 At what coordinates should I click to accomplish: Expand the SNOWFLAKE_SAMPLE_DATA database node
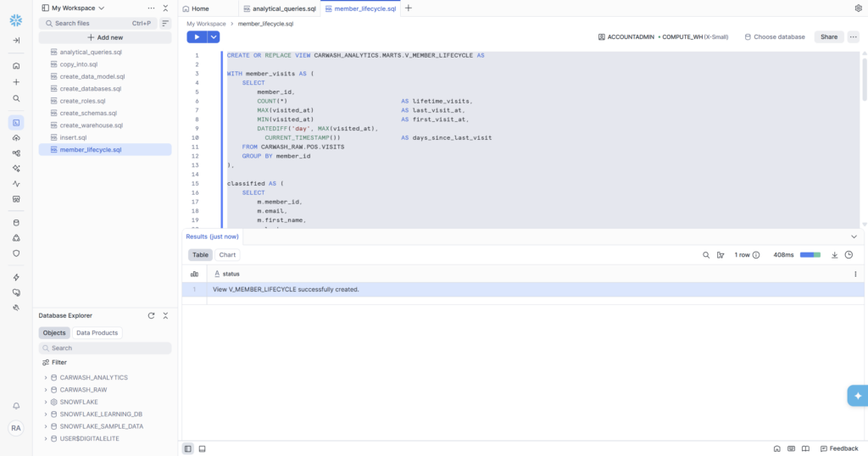[x=45, y=426]
